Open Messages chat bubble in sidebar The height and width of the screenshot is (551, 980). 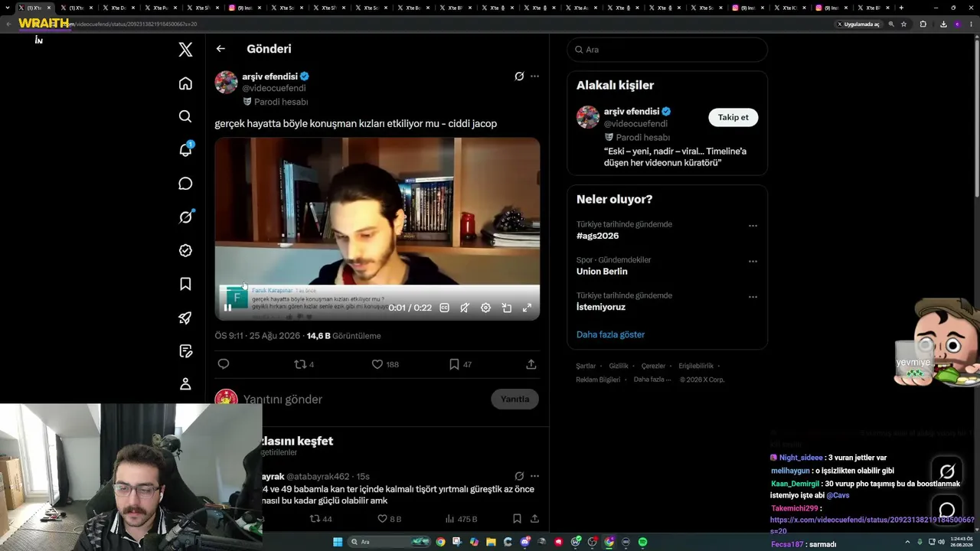(x=185, y=184)
